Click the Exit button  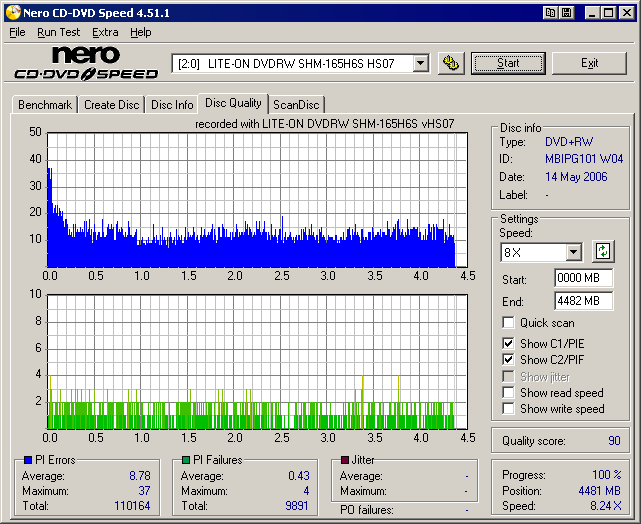coord(589,63)
